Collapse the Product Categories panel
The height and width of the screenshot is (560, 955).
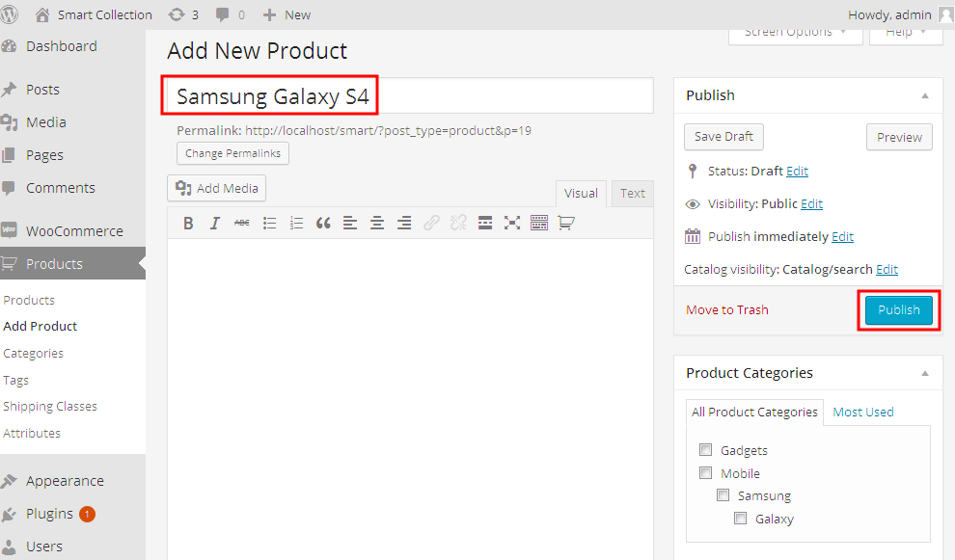(x=924, y=373)
